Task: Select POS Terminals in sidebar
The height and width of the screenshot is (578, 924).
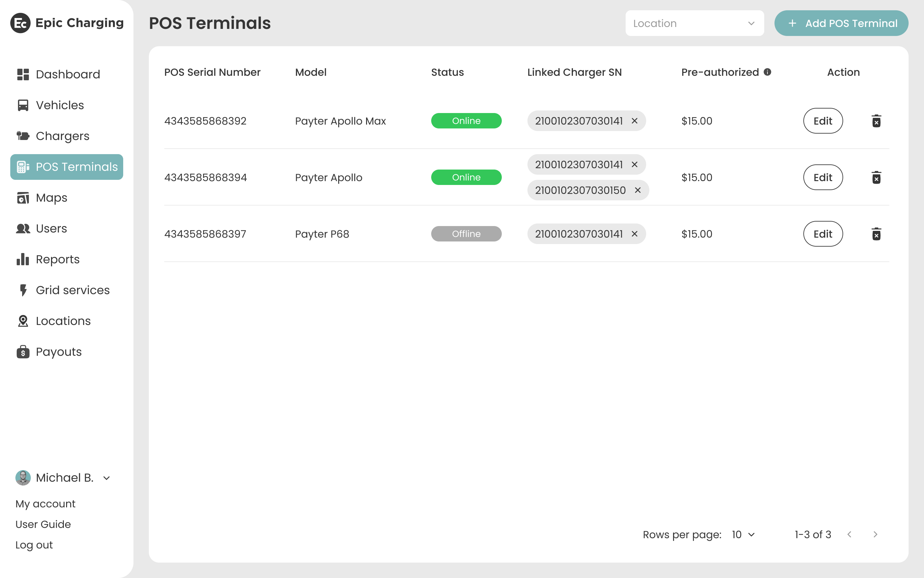Action: pos(67,167)
